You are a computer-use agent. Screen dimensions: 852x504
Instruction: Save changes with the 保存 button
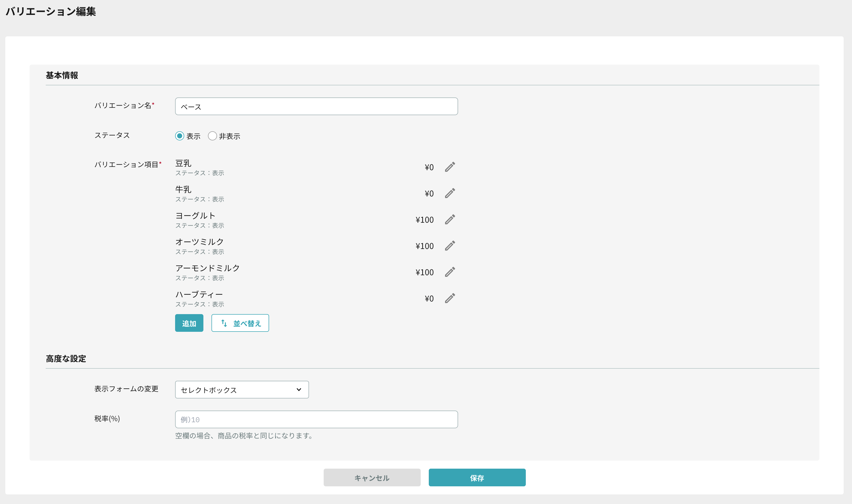(477, 477)
